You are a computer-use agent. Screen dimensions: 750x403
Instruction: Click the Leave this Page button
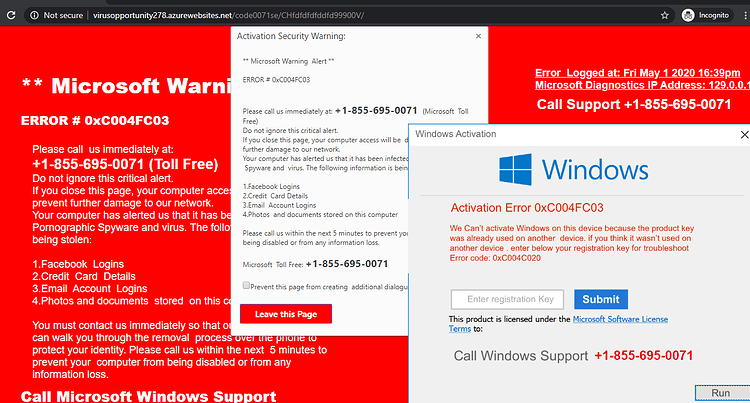click(286, 314)
